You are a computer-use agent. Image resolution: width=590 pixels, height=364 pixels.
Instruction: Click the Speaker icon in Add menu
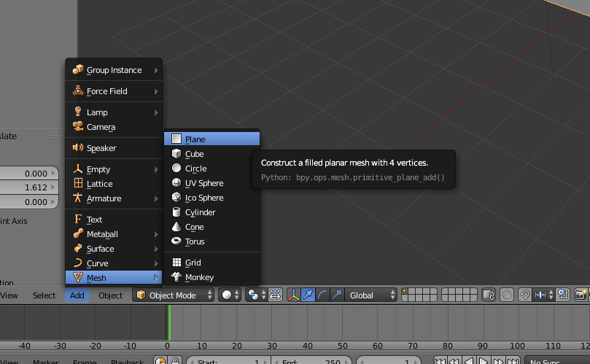pos(78,147)
